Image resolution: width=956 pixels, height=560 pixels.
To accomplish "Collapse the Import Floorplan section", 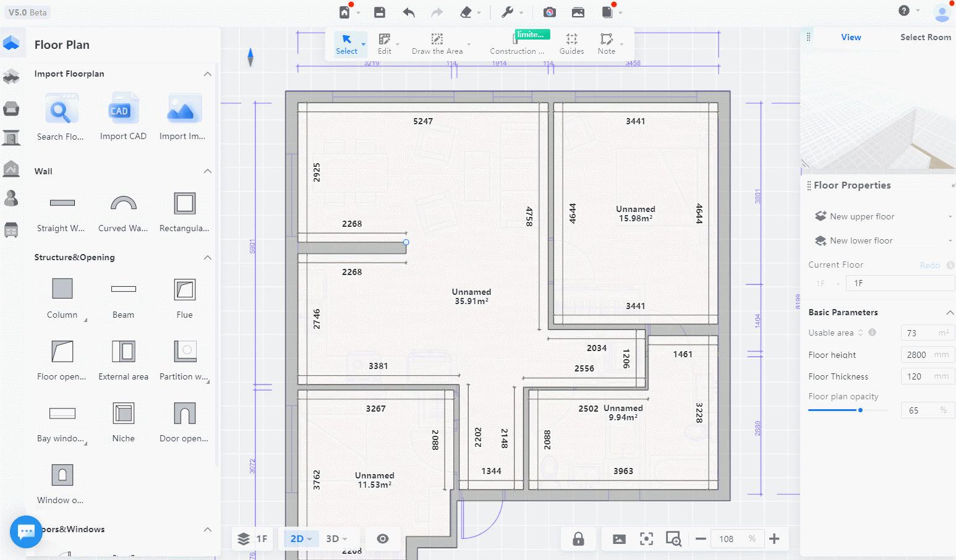I will tap(208, 74).
